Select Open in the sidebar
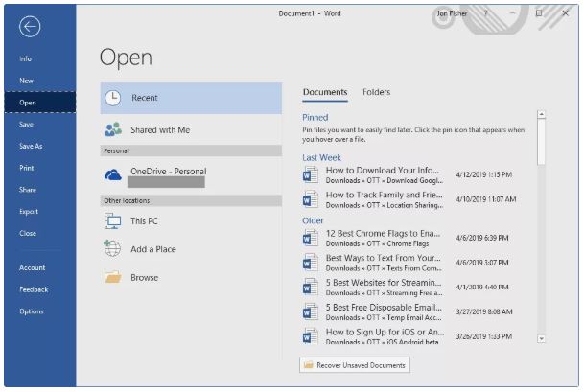This screenshot has height=392, width=584. pos(40,103)
